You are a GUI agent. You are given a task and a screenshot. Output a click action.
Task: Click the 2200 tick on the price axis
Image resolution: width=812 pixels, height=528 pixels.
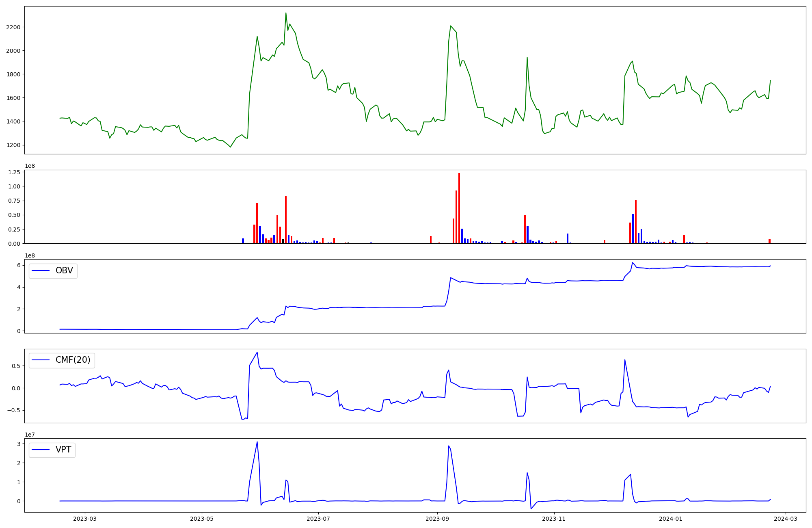13,27
